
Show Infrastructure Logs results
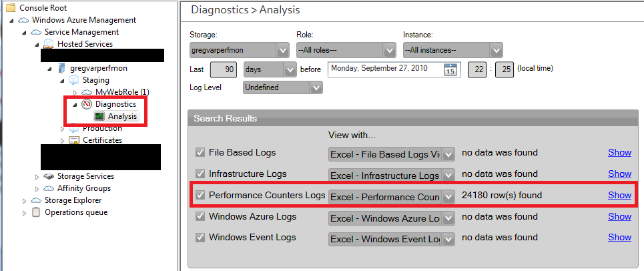click(619, 174)
